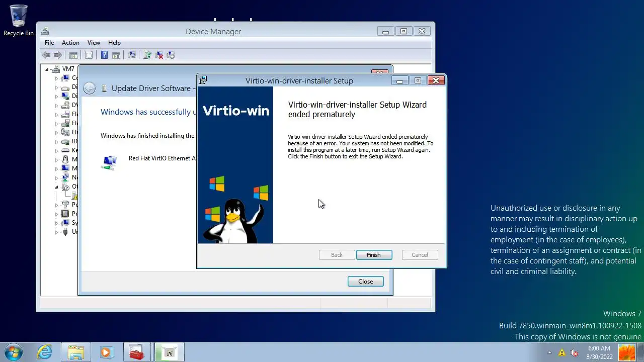Viewport: 644px width, 362px height.
Task: Expand the DVD drives node arrow
Action: point(56,105)
